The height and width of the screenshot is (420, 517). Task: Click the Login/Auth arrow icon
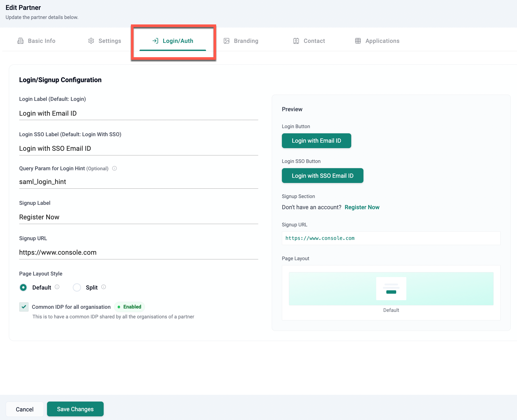(155, 41)
